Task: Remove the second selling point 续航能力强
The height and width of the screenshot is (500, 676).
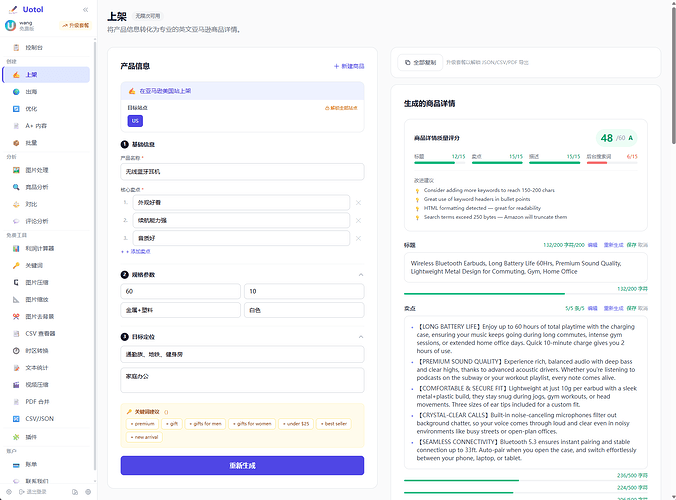Action: point(358,221)
